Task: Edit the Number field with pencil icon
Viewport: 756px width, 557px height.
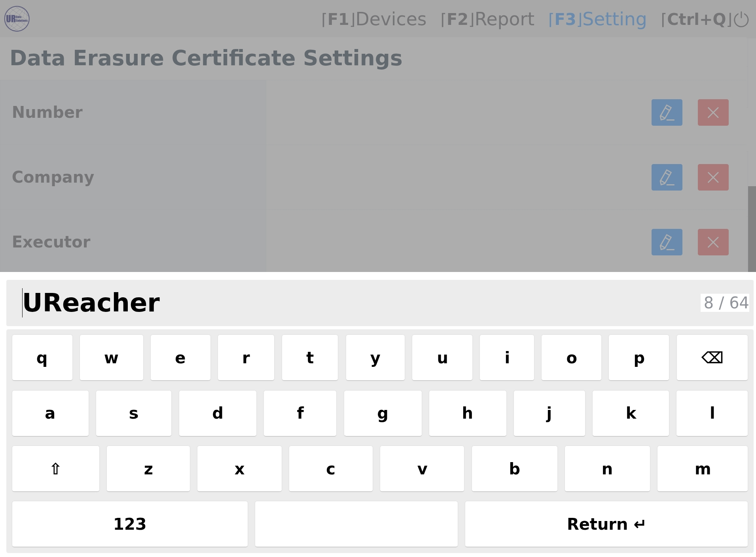Action: tap(667, 113)
